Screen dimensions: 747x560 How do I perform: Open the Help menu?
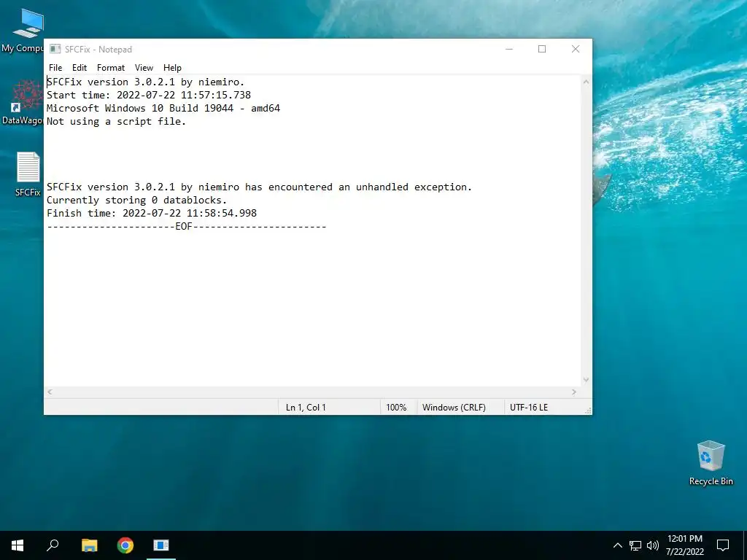[172, 68]
